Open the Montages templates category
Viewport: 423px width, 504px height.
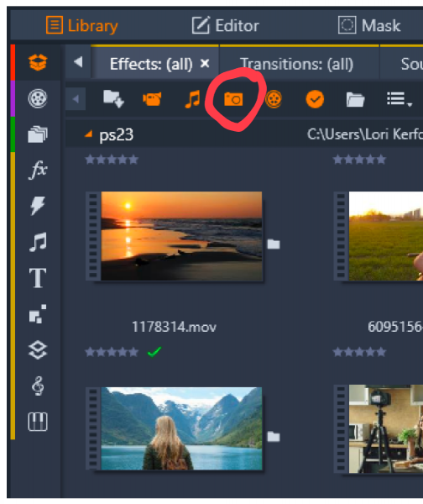(38, 314)
